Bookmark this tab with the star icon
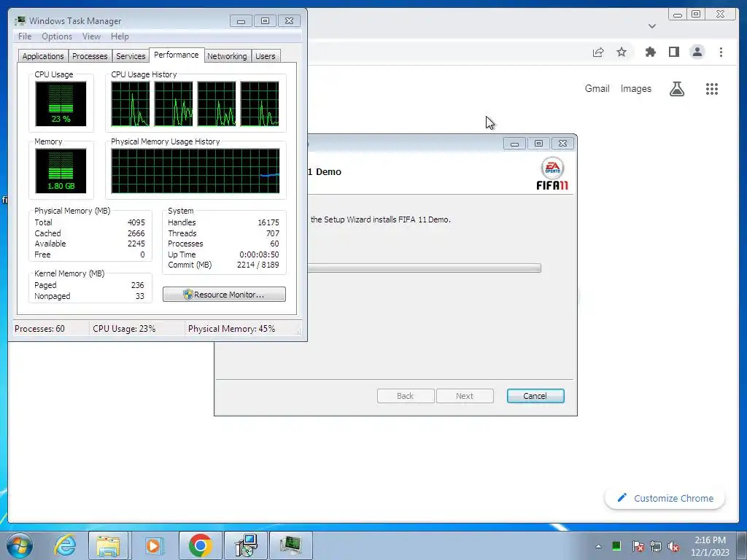This screenshot has width=747, height=560. tap(622, 52)
